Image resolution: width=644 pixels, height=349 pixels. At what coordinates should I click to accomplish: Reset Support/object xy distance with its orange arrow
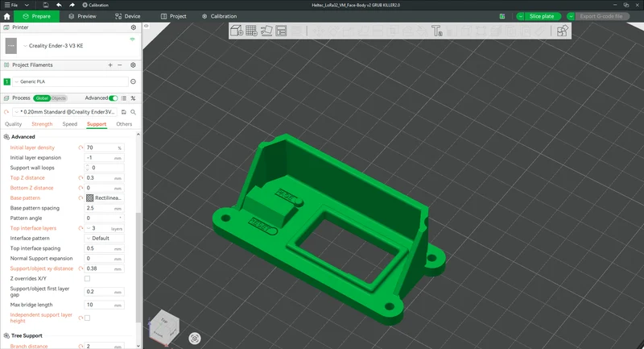coord(80,268)
